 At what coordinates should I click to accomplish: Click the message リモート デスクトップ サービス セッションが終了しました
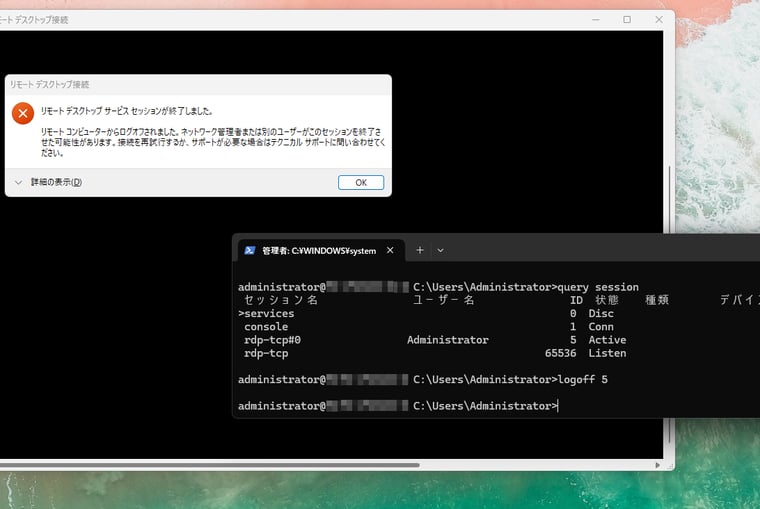[x=127, y=111]
